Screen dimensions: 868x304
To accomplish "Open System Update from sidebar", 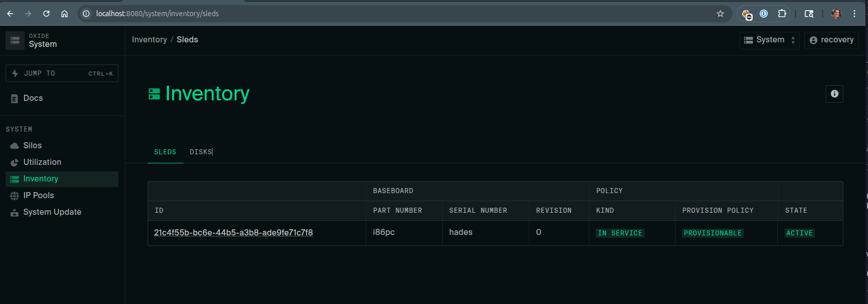I will tap(52, 212).
